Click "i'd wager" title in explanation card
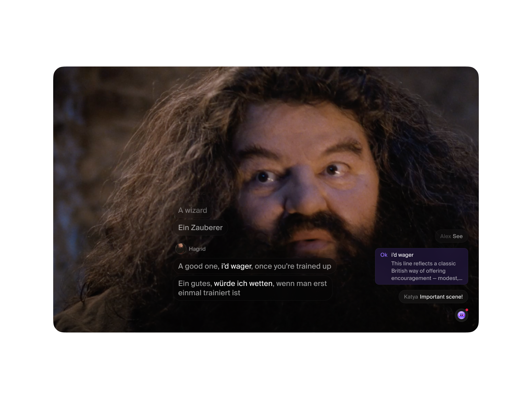 click(x=402, y=255)
